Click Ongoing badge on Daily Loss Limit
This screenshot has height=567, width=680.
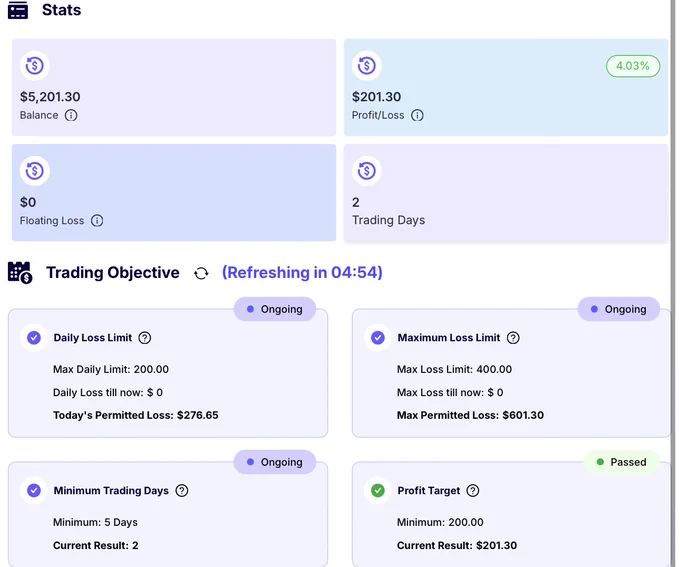coord(275,309)
